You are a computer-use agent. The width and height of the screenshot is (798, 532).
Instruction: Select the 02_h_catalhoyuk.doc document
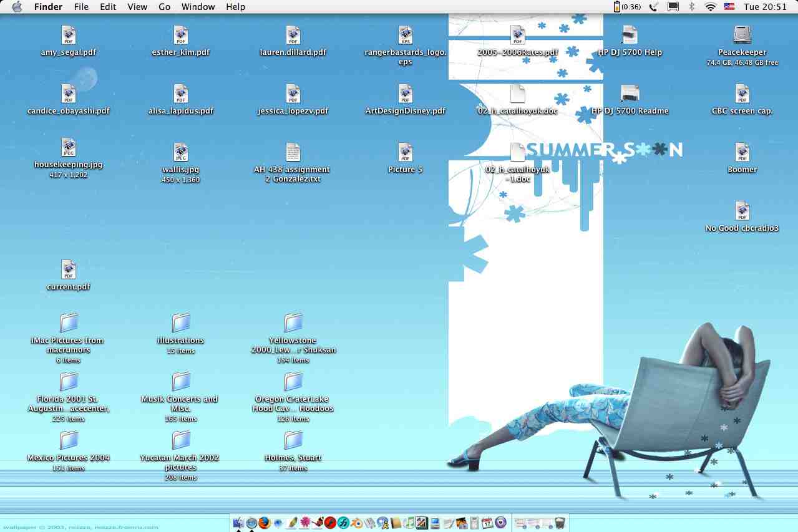(518, 94)
